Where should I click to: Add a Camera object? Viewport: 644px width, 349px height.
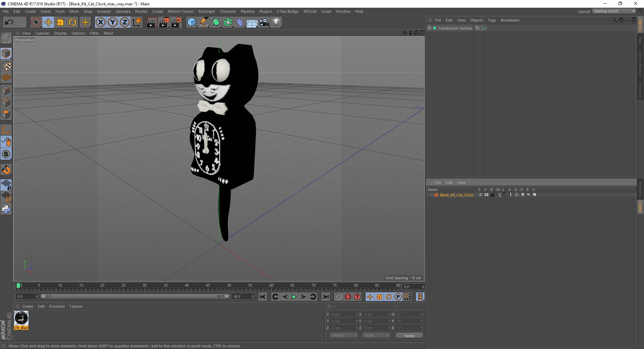(264, 22)
